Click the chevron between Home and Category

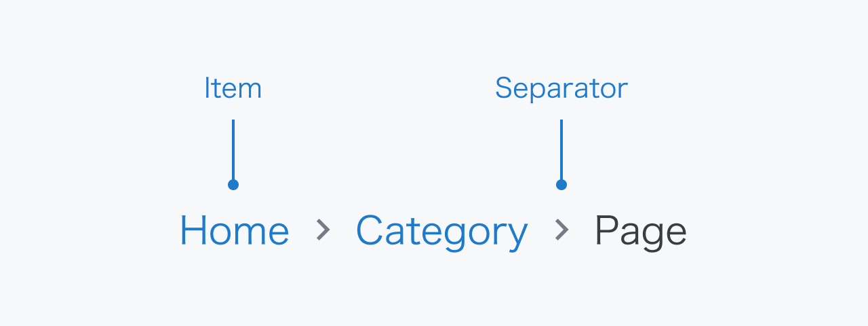click(323, 231)
